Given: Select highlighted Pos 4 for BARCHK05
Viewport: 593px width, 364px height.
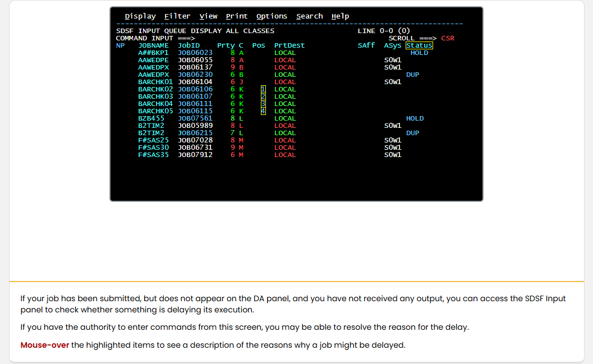Looking at the screenshot, I should (263, 111).
